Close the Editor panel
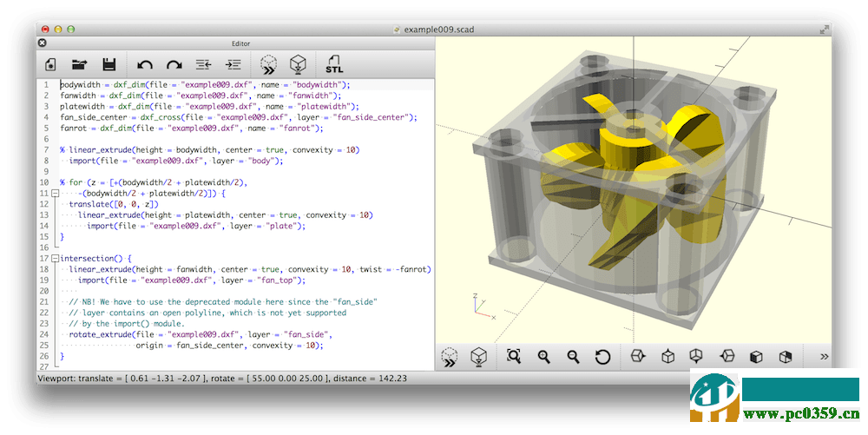The image size is (868, 435). (x=43, y=43)
